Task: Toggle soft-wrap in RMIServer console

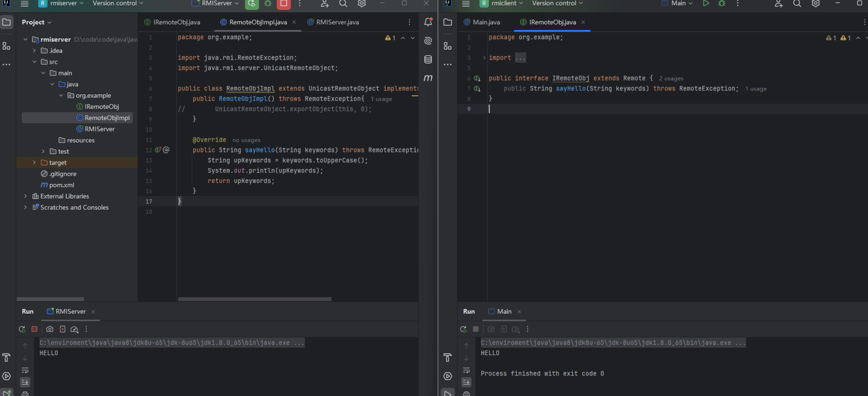Action: [25, 370]
